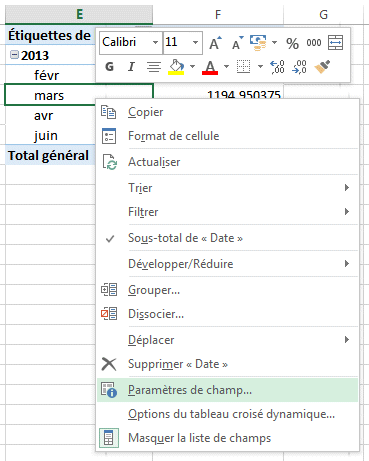
Task: Select column F header
Action: 218,15
